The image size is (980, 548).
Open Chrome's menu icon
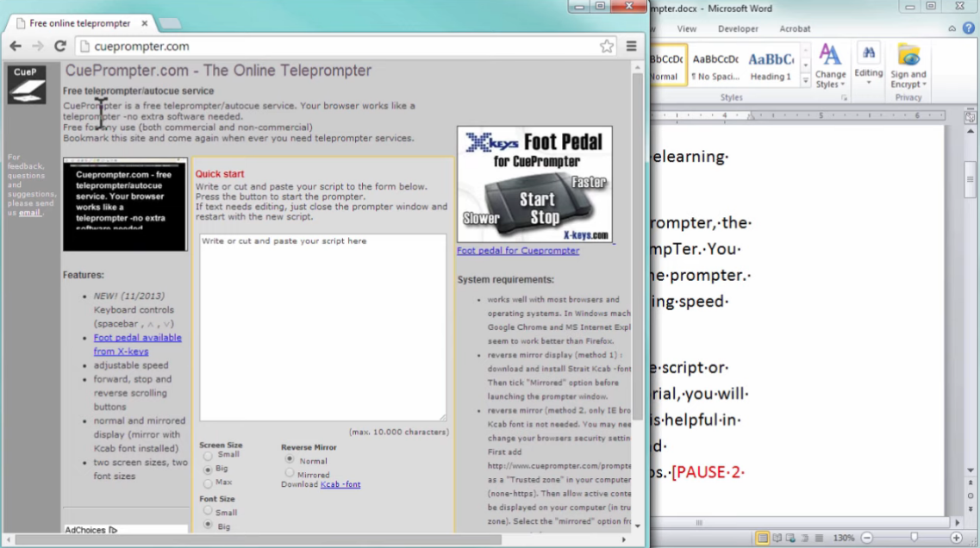(x=632, y=46)
